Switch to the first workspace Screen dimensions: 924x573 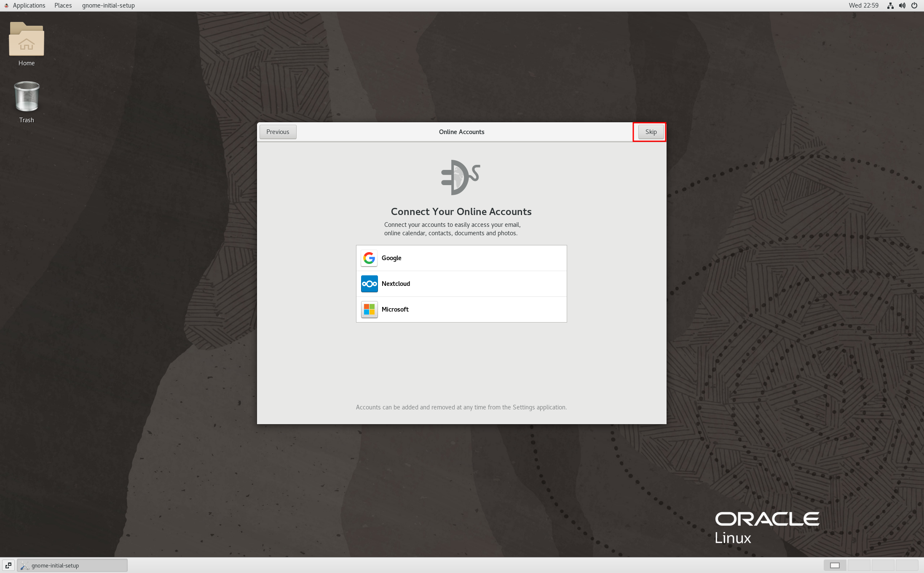pos(835,565)
